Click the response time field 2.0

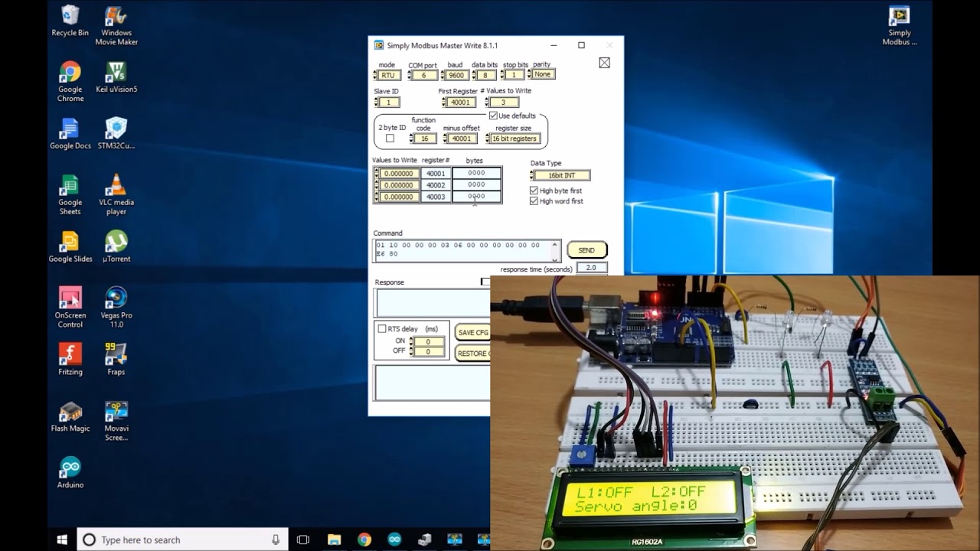tap(591, 268)
